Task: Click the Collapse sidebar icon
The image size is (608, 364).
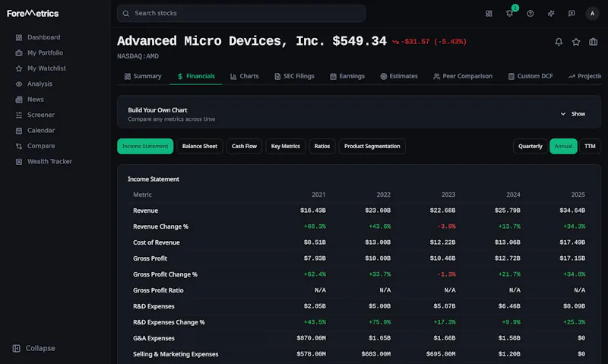Action: (16, 349)
